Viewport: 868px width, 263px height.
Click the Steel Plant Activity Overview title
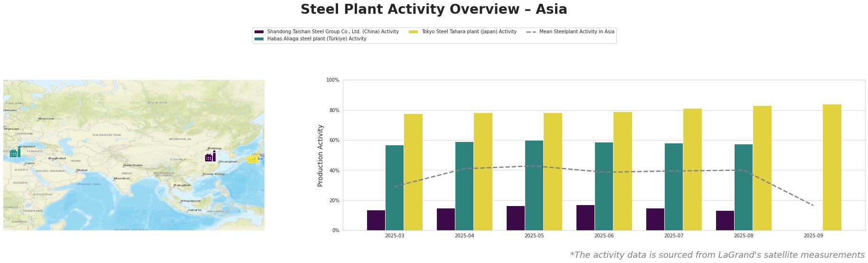click(434, 9)
